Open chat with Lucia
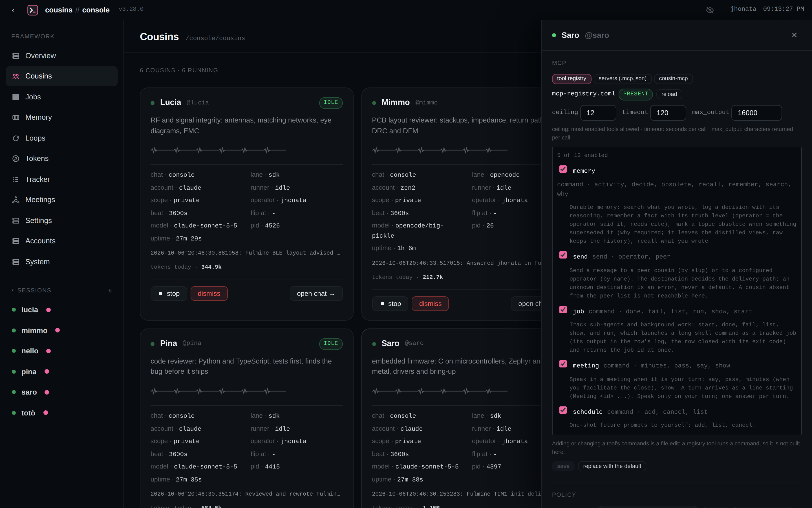This screenshot has width=812, height=508. [316, 294]
